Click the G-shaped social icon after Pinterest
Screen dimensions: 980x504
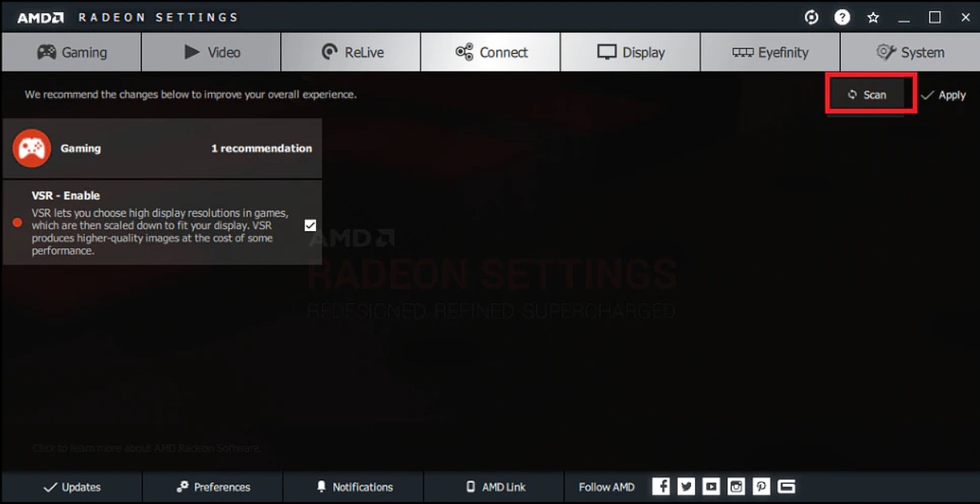point(786,486)
